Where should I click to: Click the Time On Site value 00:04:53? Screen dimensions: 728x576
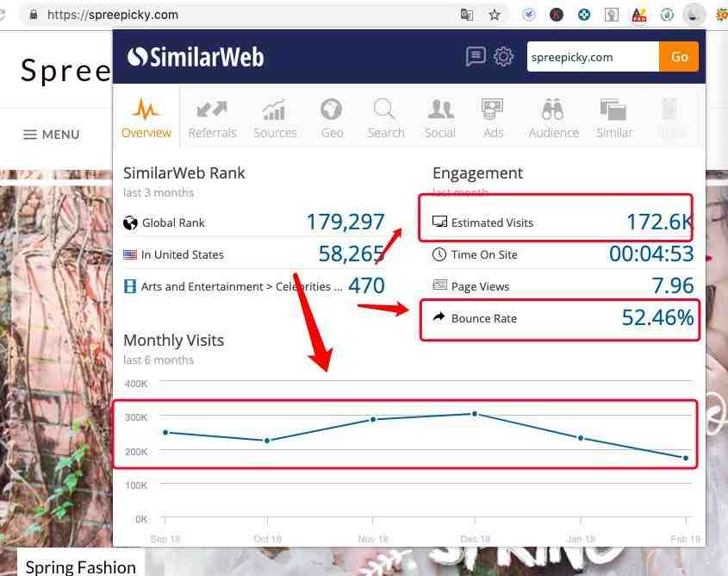tap(651, 254)
